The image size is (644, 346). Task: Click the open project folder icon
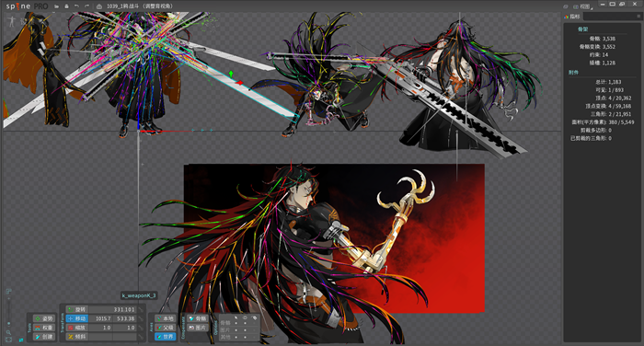point(56,6)
